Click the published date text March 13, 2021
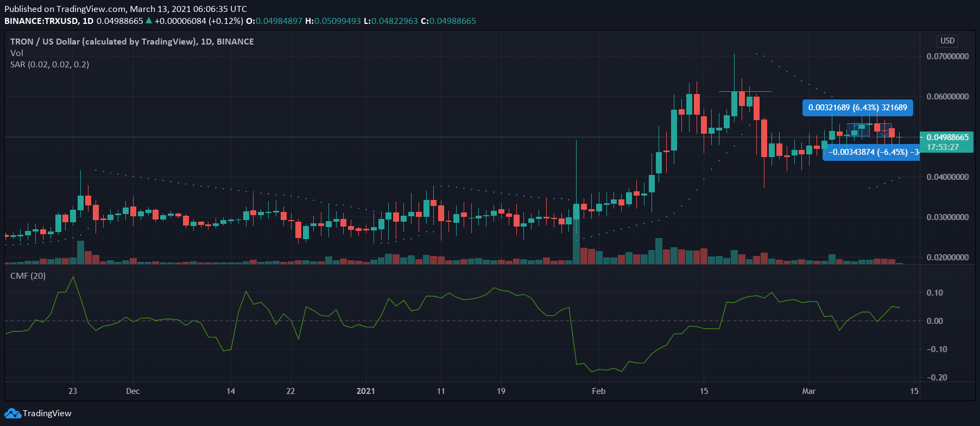This screenshot has width=980, height=426. coord(156,9)
